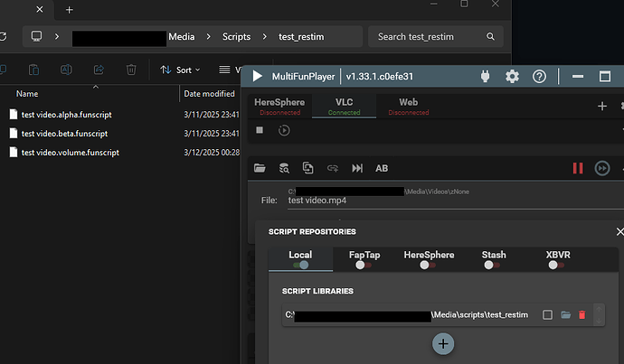This screenshot has height=364, width=624.
Task: Toggle AB loop button
Action: click(x=382, y=169)
